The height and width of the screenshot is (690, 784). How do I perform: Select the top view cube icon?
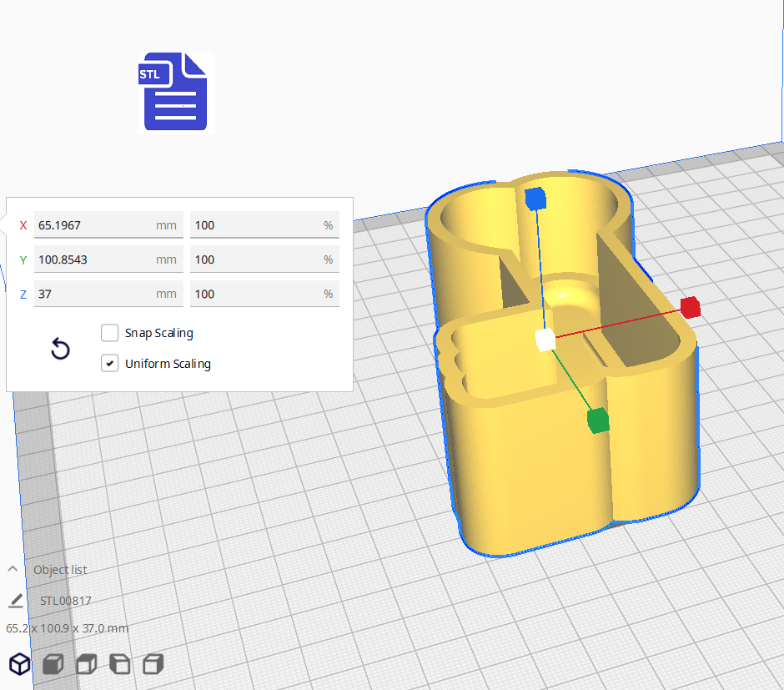[x=86, y=664]
